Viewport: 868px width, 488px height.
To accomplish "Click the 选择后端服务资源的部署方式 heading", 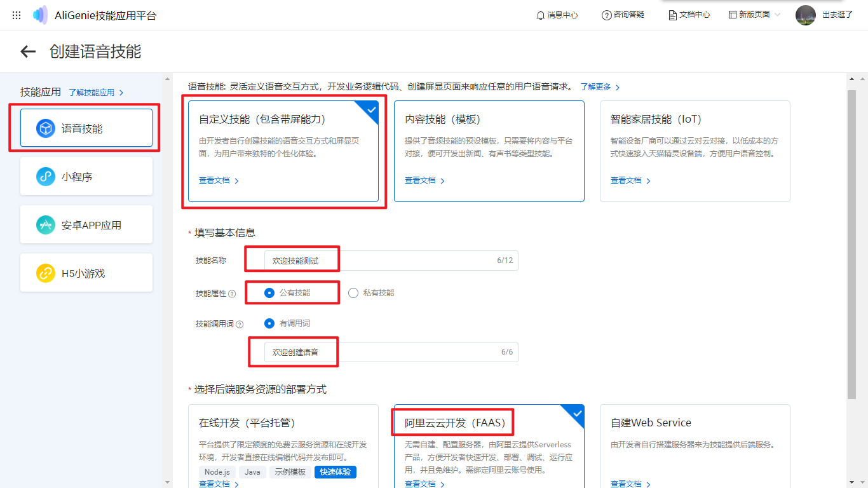I will pos(261,390).
